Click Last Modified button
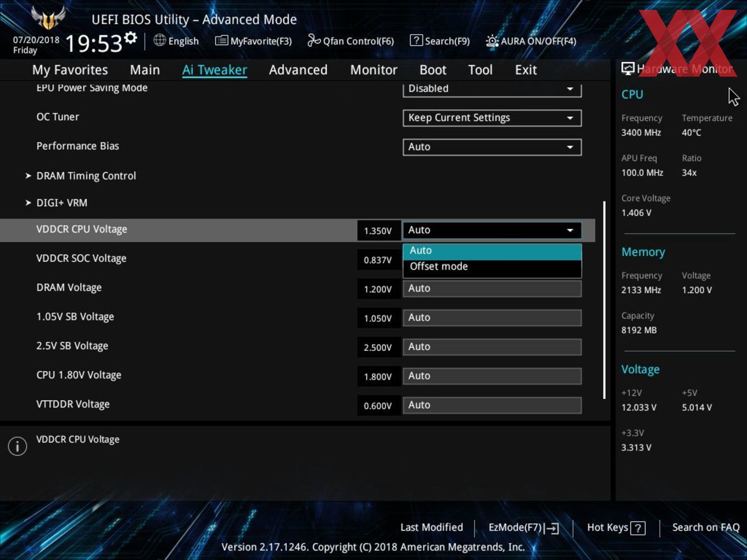Screen dimensions: 747x560 click(432, 527)
